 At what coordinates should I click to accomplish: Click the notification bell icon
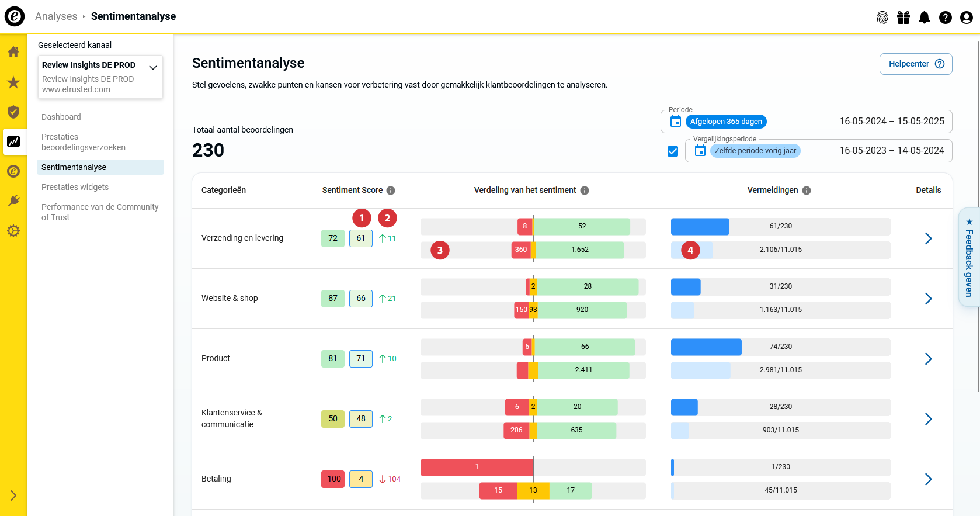pos(925,18)
